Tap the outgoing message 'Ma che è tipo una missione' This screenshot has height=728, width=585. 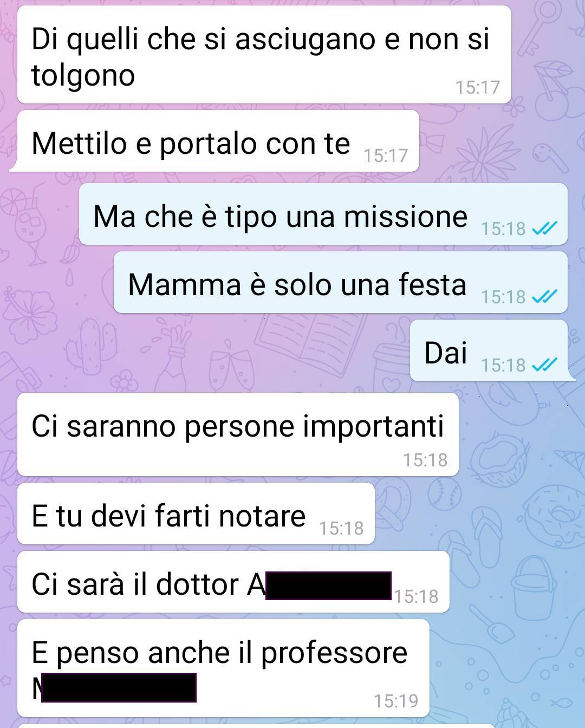point(323,214)
